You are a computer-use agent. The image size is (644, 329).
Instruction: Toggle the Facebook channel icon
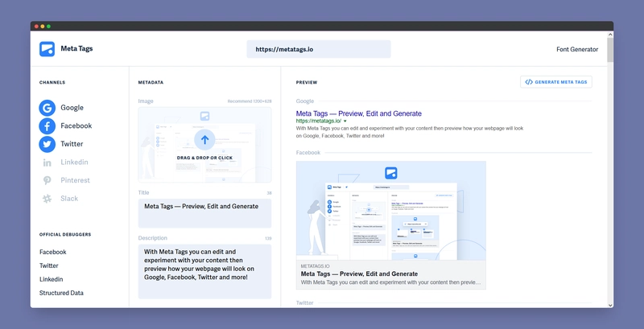pos(47,126)
